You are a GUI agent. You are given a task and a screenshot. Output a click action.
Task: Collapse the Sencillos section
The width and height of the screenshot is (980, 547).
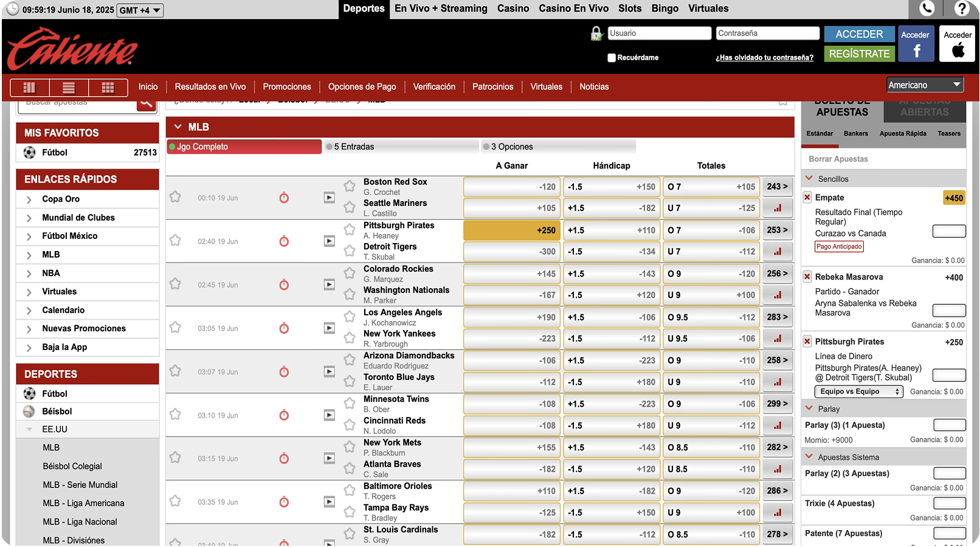click(809, 179)
